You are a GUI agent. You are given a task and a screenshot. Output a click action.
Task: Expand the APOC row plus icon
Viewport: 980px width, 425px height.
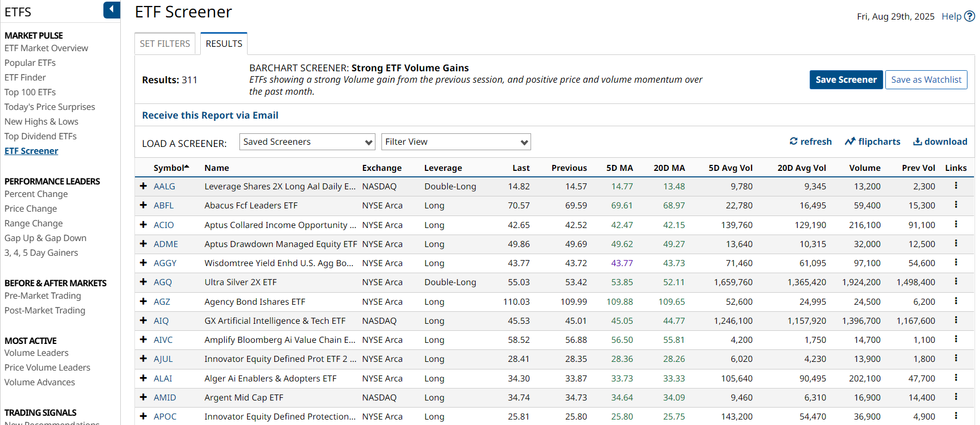pos(143,416)
